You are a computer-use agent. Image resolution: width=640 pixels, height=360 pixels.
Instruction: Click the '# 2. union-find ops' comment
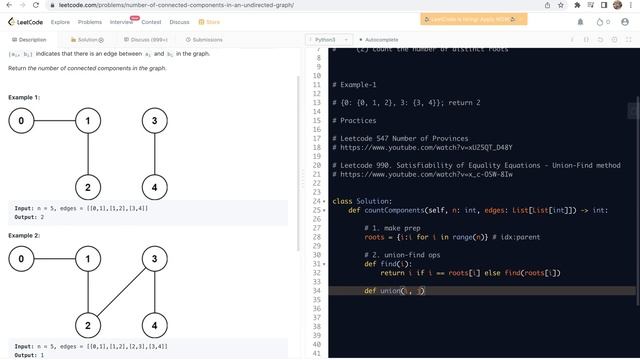[402, 255]
